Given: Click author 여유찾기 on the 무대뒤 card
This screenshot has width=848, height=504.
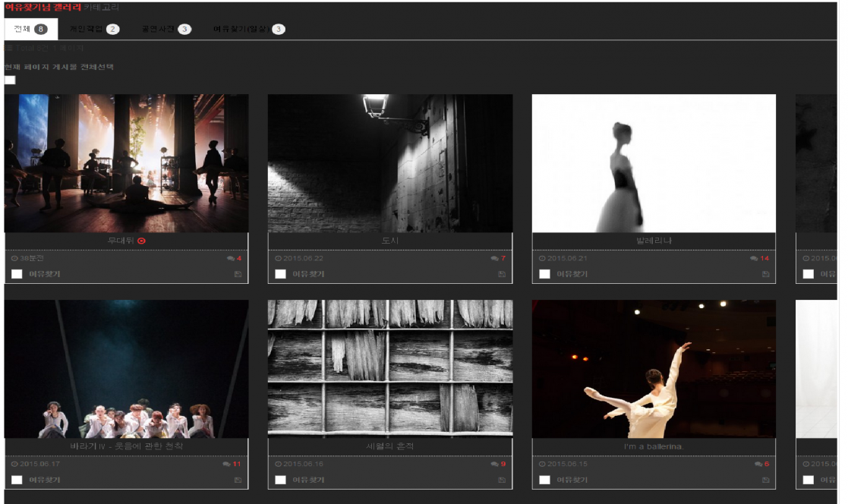Looking at the screenshot, I should pyautogui.click(x=44, y=274).
